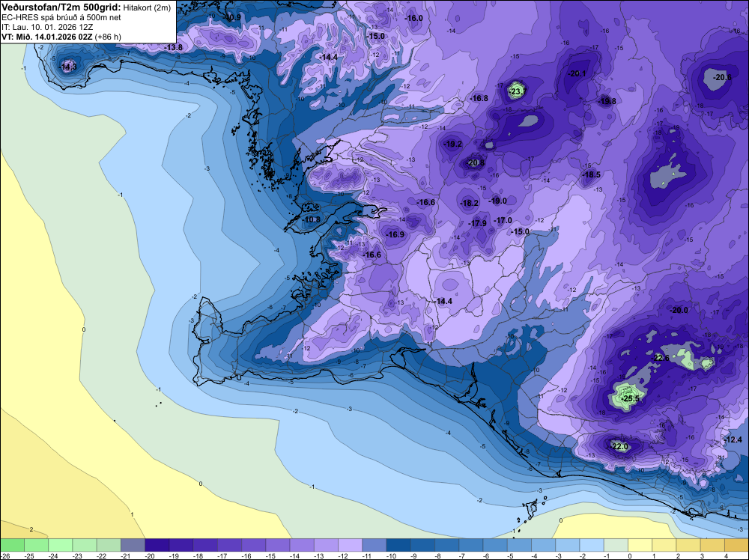Click the -14.3 temperature label
The height and width of the screenshot is (560, 749).
pyautogui.click(x=67, y=67)
